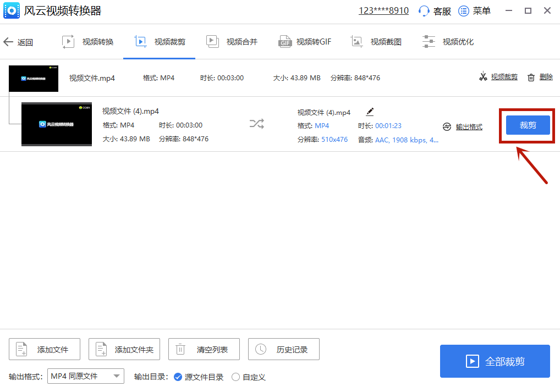Click 返回 text to go back
The height and width of the screenshot is (392, 560).
coord(25,42)
